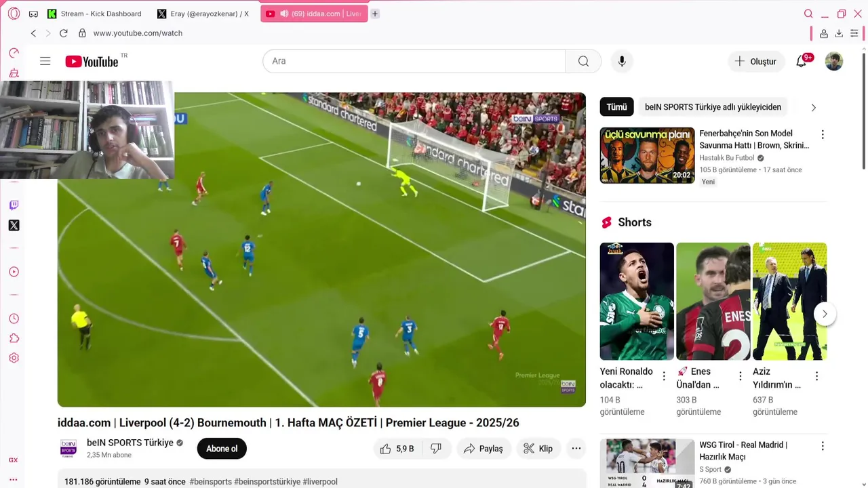Screen dimensions: 868x488
Task: Select the iddaa.com YouTube tab
Action: click(x=314, y=14)
